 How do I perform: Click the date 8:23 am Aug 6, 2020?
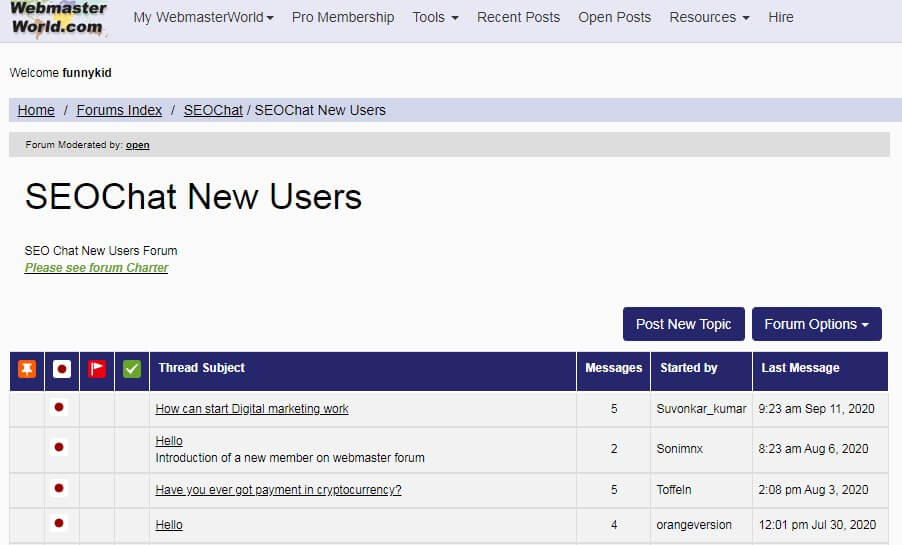[x=813, y=448]
